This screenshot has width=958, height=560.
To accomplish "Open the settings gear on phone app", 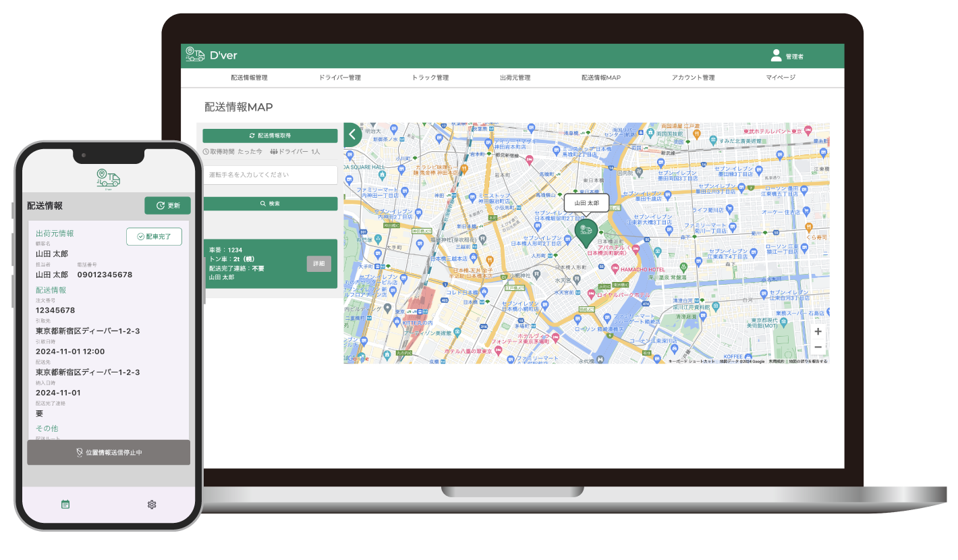I will (152, 505).
